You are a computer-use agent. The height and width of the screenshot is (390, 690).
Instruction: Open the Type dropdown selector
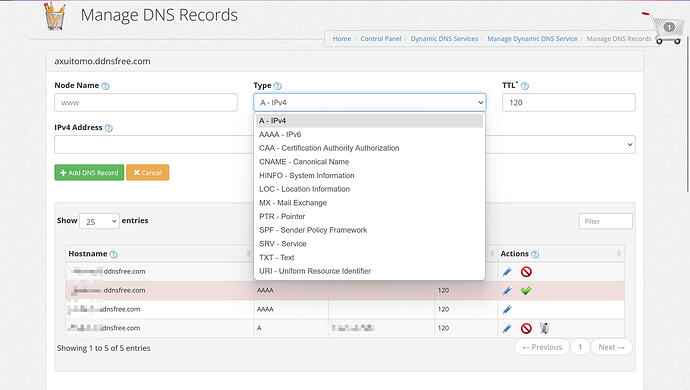(x=370, y=103)
